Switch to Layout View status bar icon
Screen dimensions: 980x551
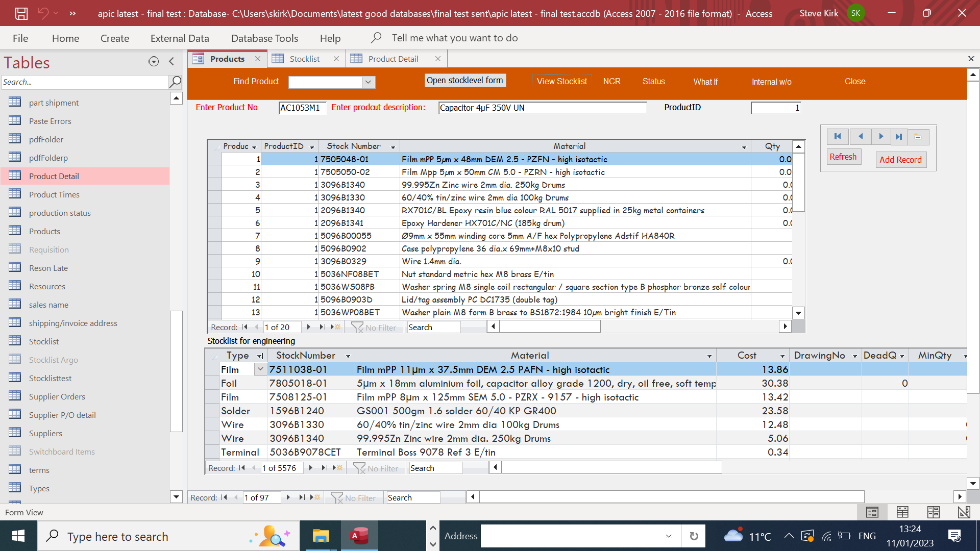[x=934, y=512]
